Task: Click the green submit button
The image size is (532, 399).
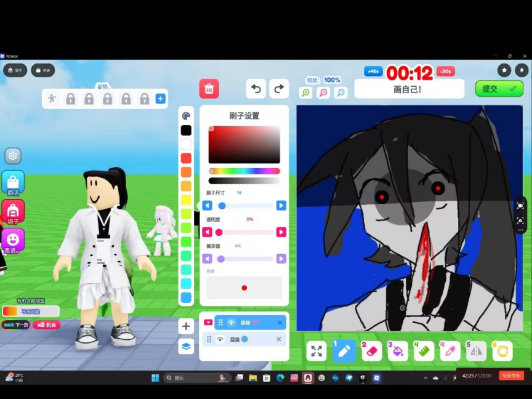Action: click(x=499, y=89)
